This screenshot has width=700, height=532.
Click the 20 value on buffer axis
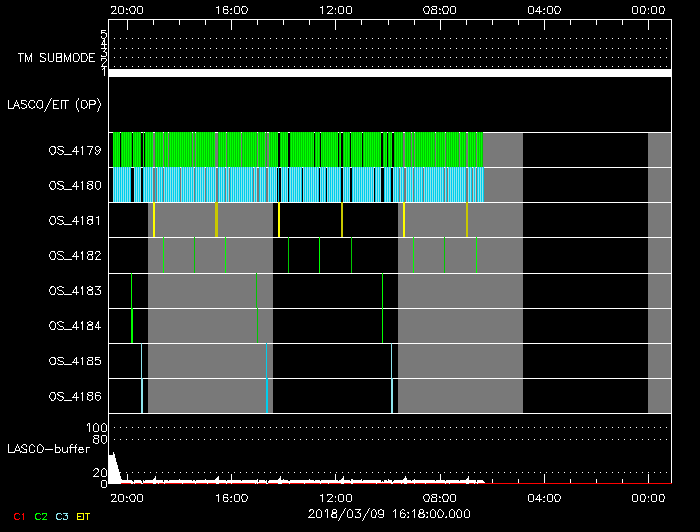(x=100, y=473)
